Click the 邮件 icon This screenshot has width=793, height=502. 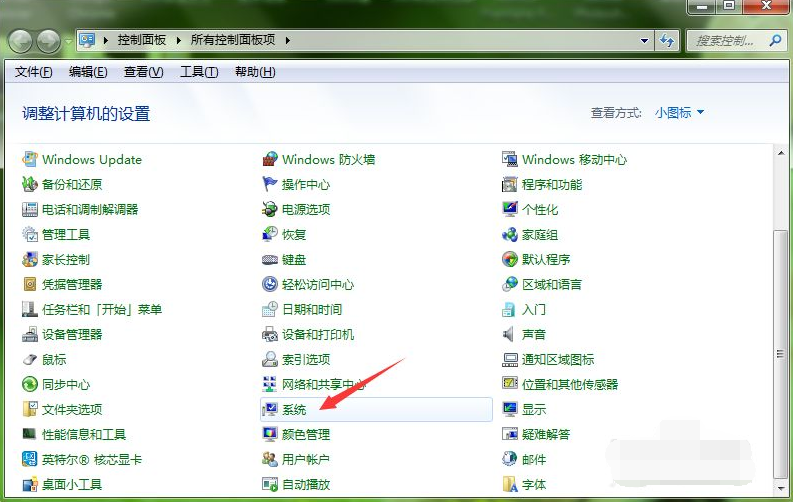point(510,459)
